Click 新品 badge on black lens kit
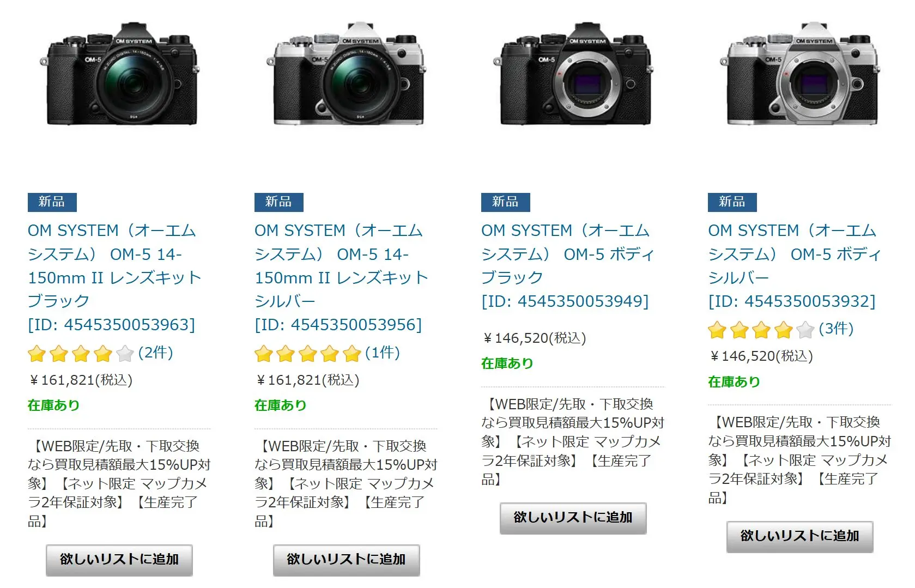Screen dimensions: 915x588 click(x=52, y=202)
